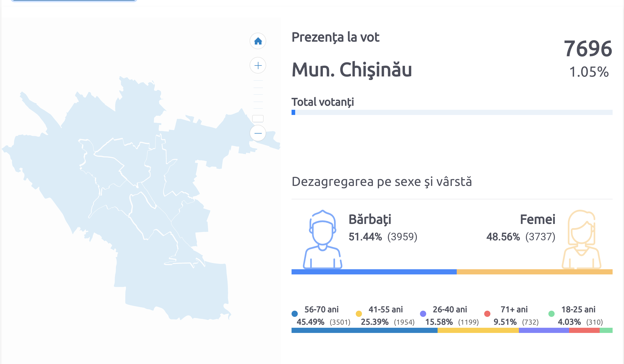Click the blue men segment of gender bar
This screenshot has height=364, width=624.
point(374,272)
